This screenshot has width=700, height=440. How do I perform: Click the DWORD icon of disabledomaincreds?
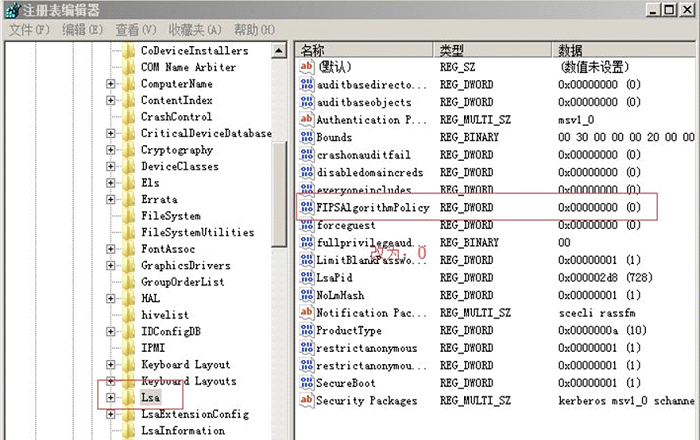tap(307, 172)
